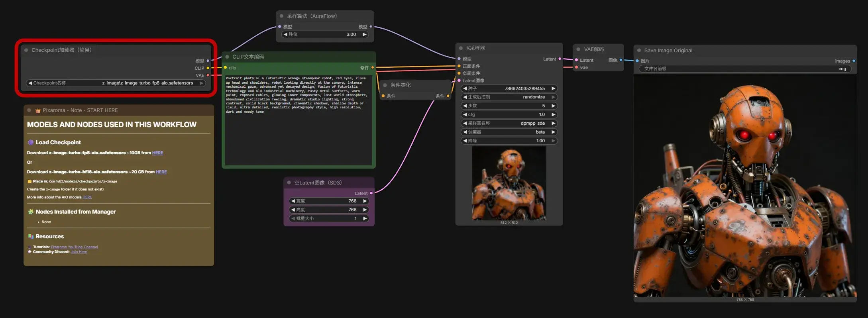868x318 pixels.
Task: Open the Discord Join Here link
Action: coord(79,252)
